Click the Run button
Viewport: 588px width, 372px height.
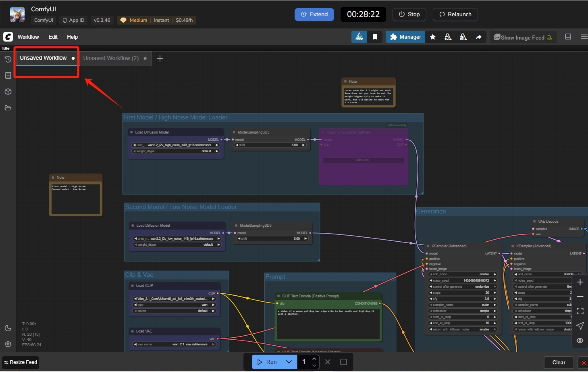click(x=267, y=362)
